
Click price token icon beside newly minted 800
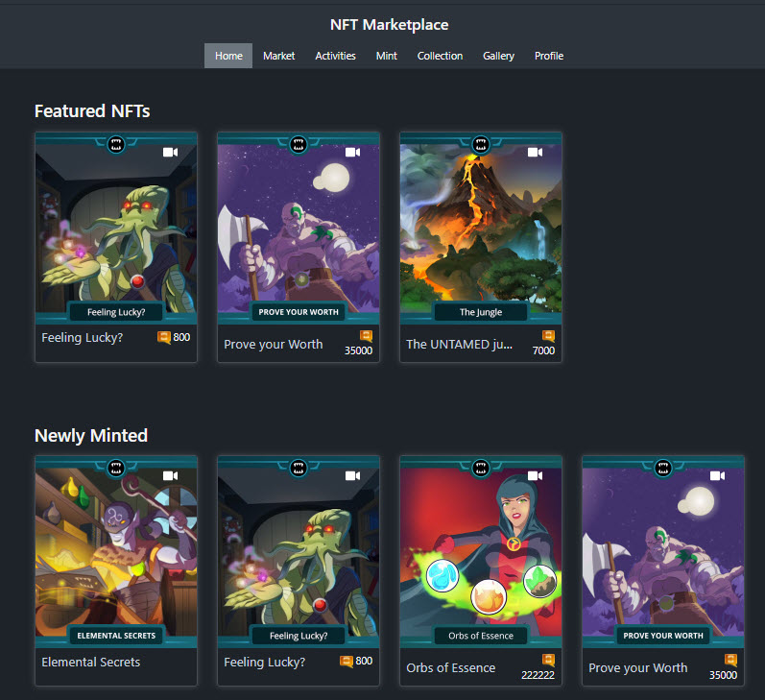tap(347, 662)
